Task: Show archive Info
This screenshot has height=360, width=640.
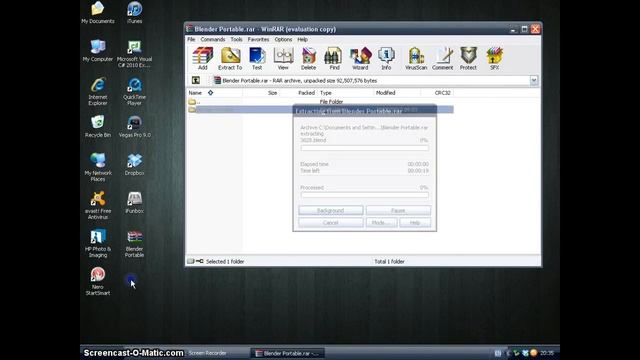Action: 386,58
